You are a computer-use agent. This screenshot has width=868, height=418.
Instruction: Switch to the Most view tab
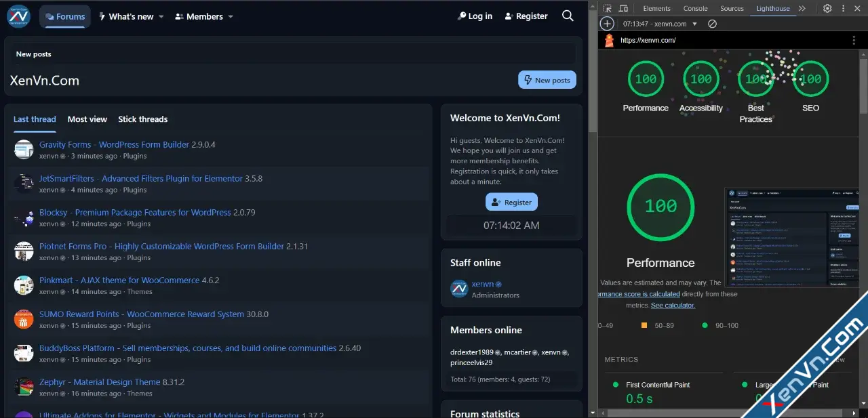pyautogui.click(x=87, y=119)
